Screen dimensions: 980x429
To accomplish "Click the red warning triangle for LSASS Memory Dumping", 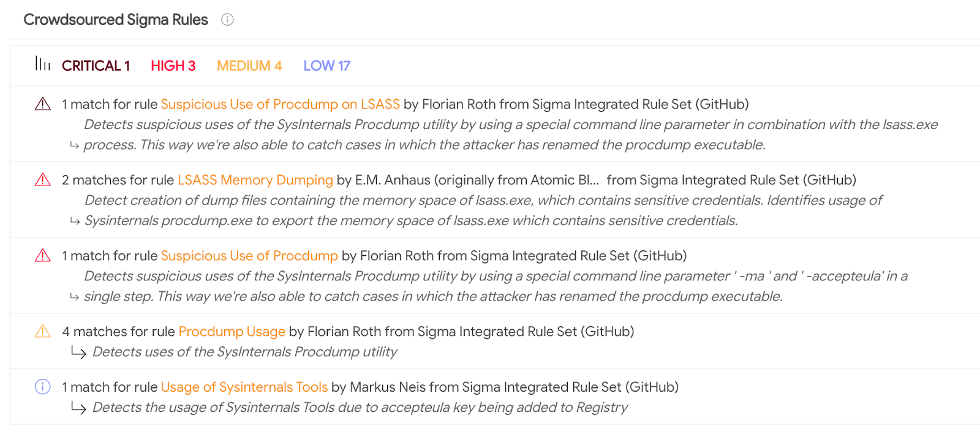I will click(x=43, y=180).
